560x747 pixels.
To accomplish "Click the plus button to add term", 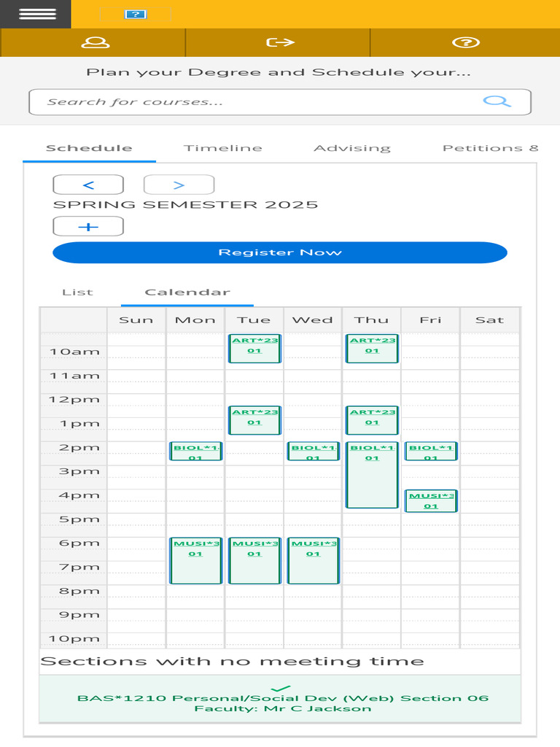I will click(x=88, y=226).
